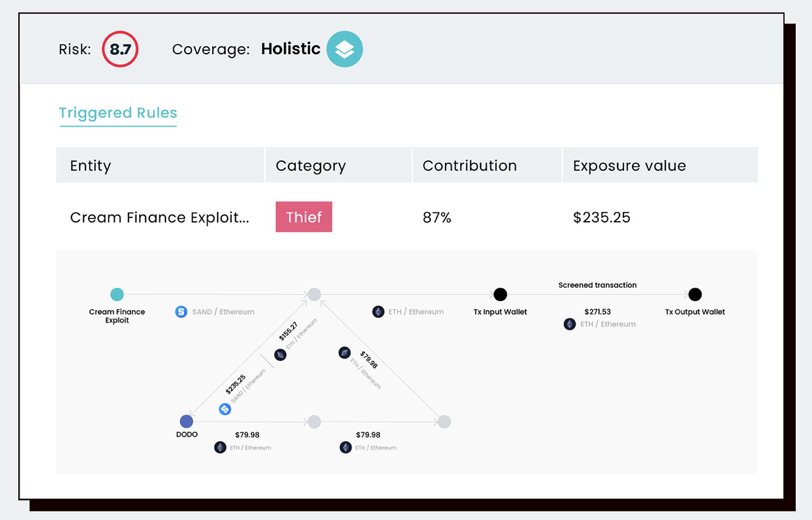Click the Holistic coverage layers icon
Viewport: 812px width, 520px height.
click(x=345, y=49)
